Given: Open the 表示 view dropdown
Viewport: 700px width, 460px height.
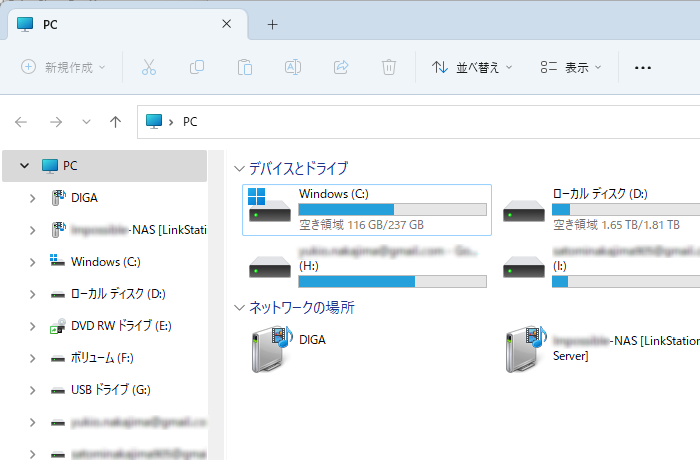Looking at the screenshot, I should (571, 67).
